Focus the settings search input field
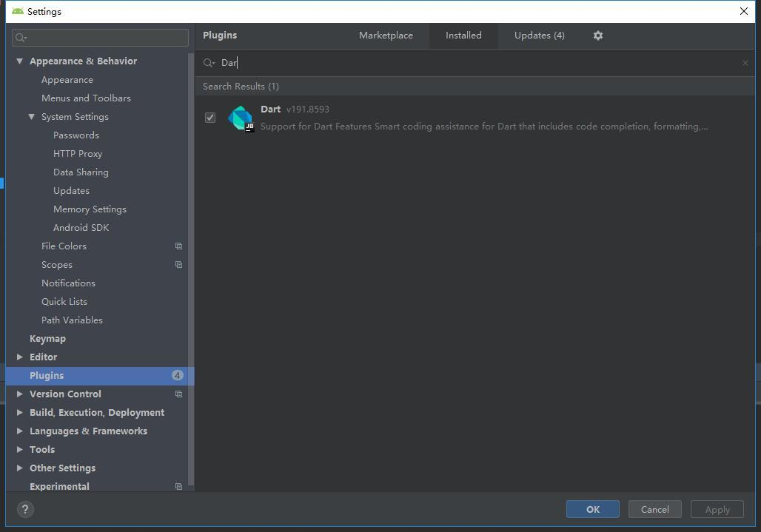The image size is (761, 532). 101,37
